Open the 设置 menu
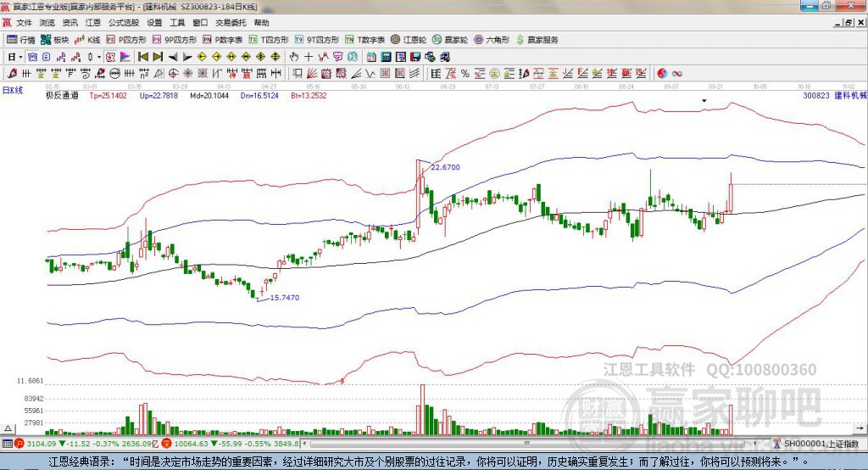The height and width of the screenshot is (470, 868). point(154,23)
